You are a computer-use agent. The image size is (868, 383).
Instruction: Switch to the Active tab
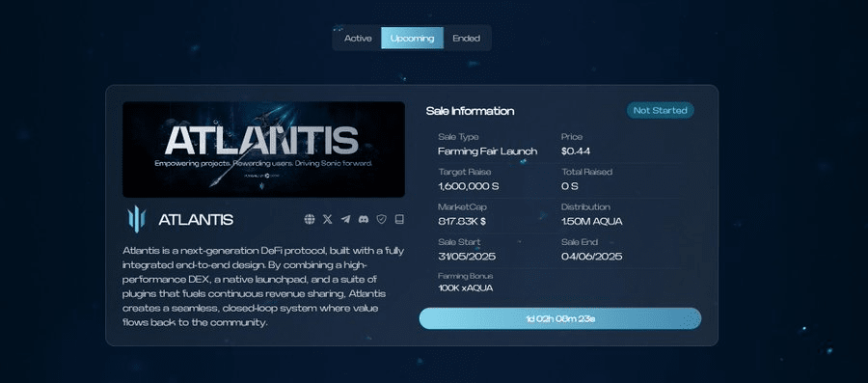tap(358, 39)
